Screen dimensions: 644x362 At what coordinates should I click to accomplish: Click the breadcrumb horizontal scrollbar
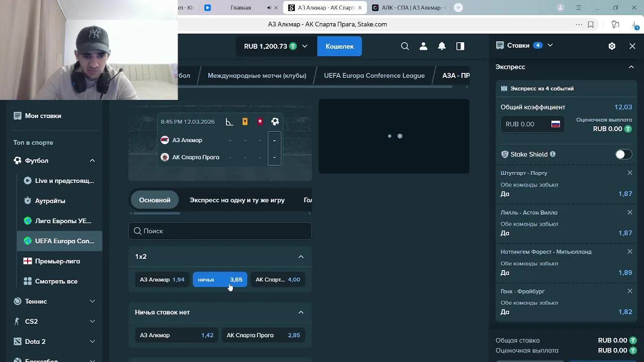[315, 86]
